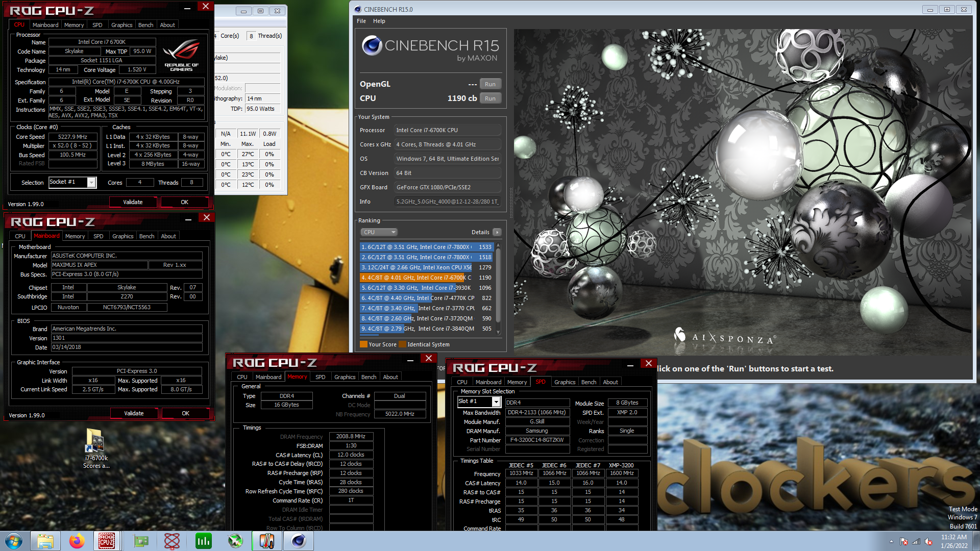The height and width of the screenshot is (551, 980).
Task: Open CPU tab in the SPD CPU-Z window
Action: [x=462, y=382]
